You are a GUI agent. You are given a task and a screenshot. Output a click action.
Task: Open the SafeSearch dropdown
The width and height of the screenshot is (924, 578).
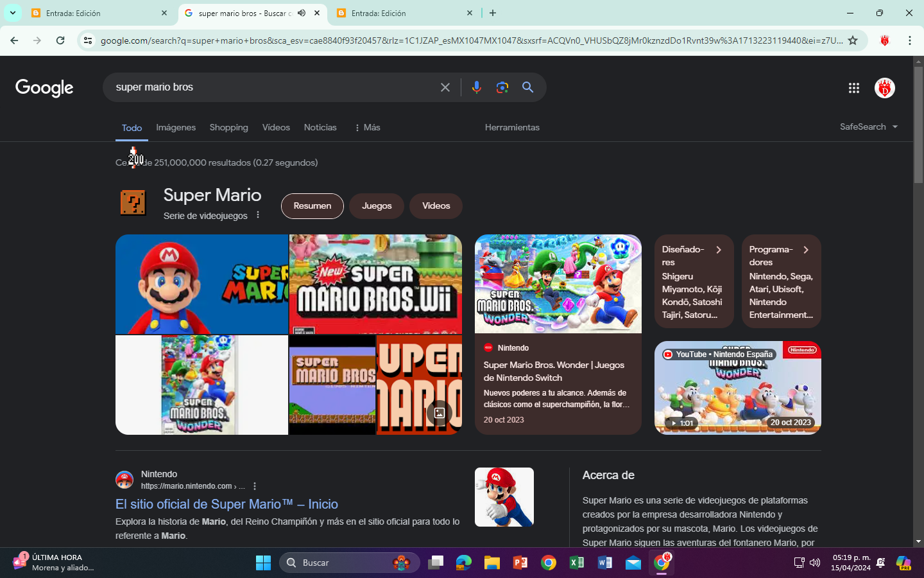click(869, 127)
